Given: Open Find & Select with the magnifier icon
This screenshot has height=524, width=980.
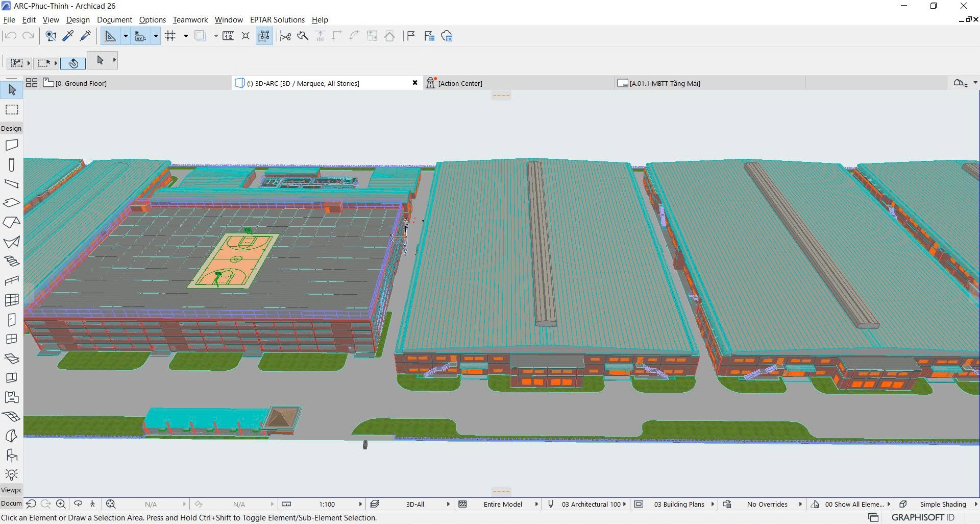Looking at the screenshot, I should [50, 36].
